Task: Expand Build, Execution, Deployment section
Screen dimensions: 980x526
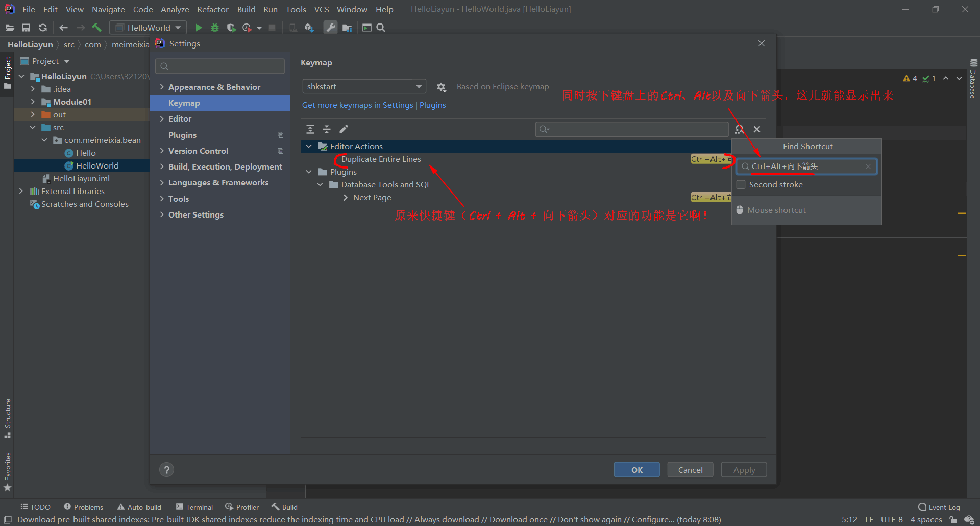Action: tap(162, 166)
